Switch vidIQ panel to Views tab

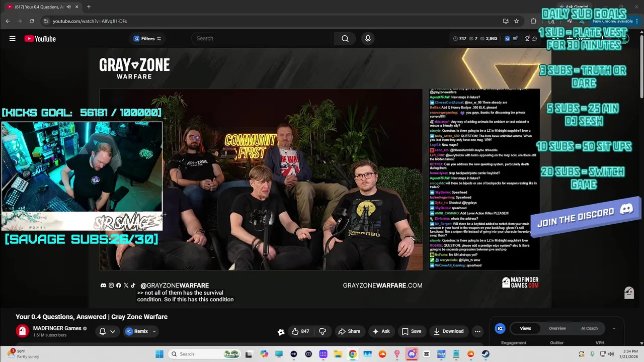point(525,328)
